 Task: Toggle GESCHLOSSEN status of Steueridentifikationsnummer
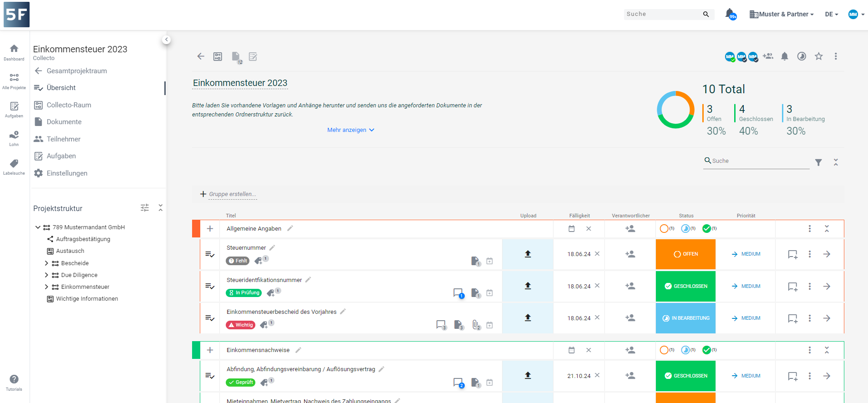click(x=685, y=286)
